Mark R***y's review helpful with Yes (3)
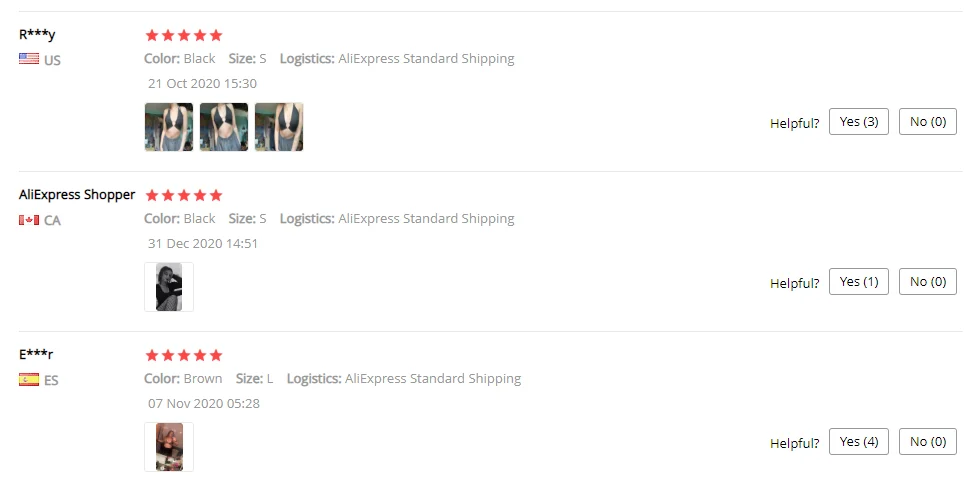974x490 pixels. tap(859, 122)
